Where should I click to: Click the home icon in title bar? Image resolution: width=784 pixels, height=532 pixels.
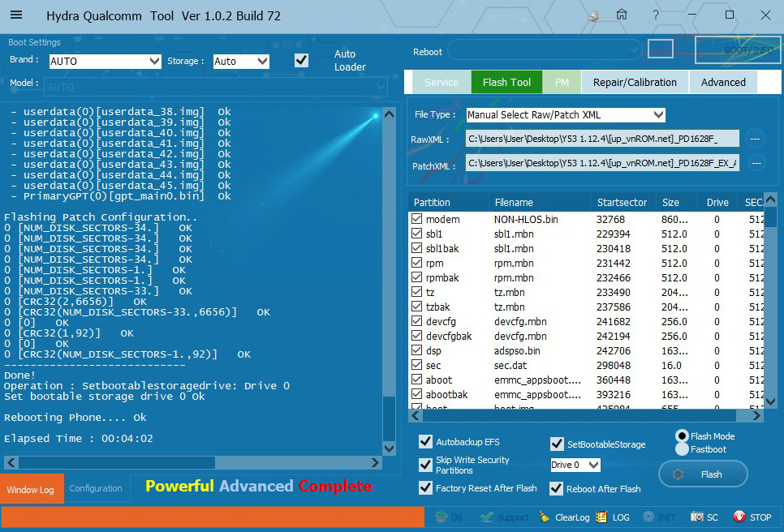click(622, 15)
